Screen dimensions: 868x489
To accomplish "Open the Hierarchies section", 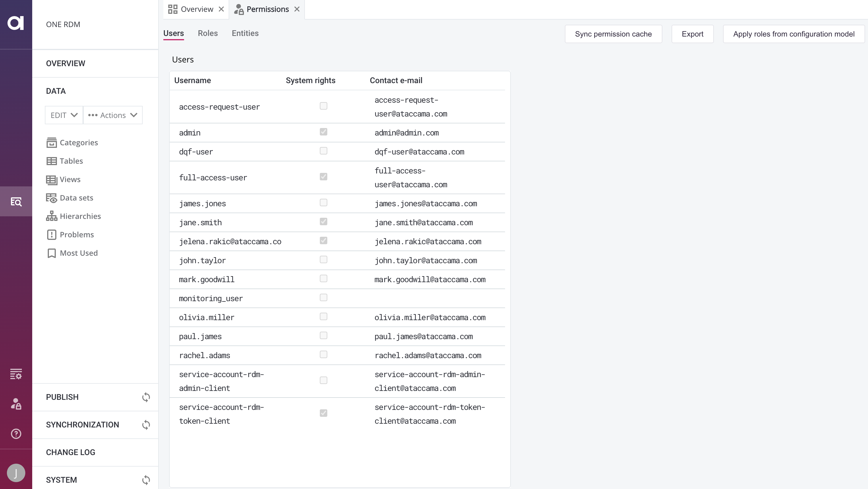I will tap(80, 216).
